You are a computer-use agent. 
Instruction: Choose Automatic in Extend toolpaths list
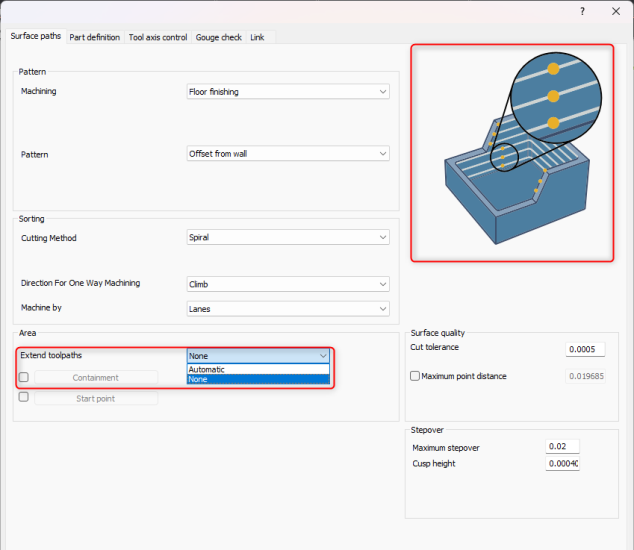point(257,369)
